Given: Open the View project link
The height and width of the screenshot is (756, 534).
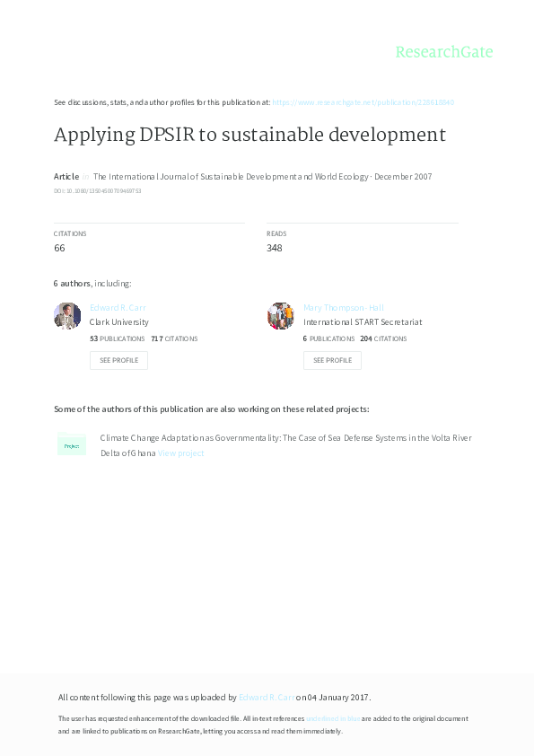Looking at the screenshot, I should click(180, 453).
